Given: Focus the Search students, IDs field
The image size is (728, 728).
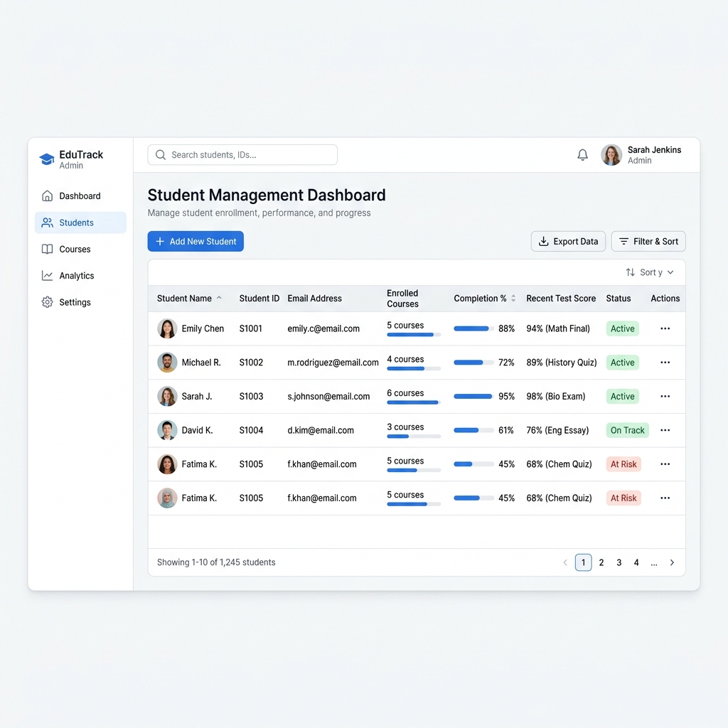Looking at the screenshot, I should coord(242,155).
